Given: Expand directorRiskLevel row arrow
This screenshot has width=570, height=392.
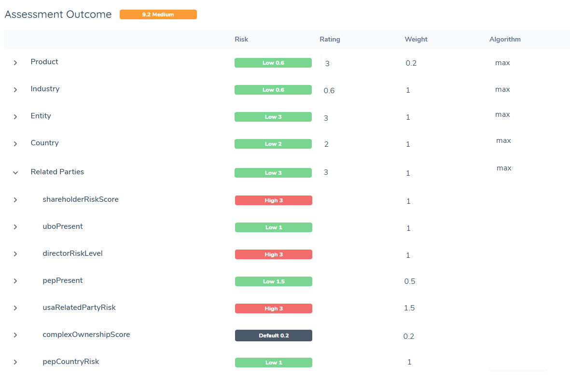Looking at the screenshot, I should pyautogui.click(x=15, y=254).
